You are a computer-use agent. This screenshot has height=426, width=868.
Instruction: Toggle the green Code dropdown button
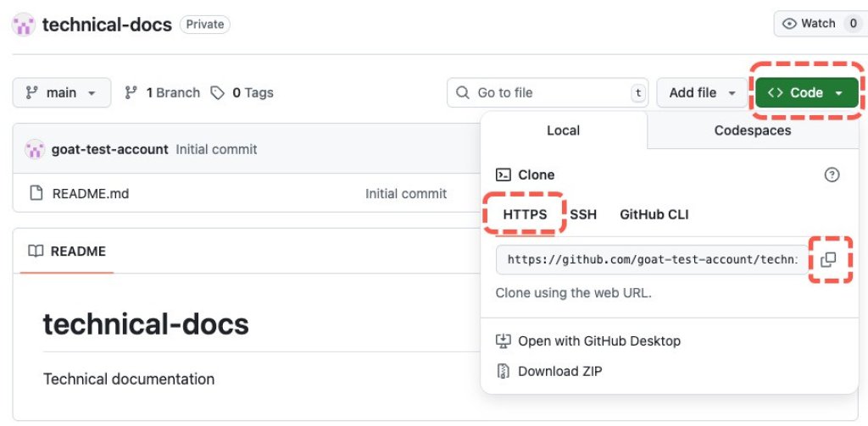807,92
